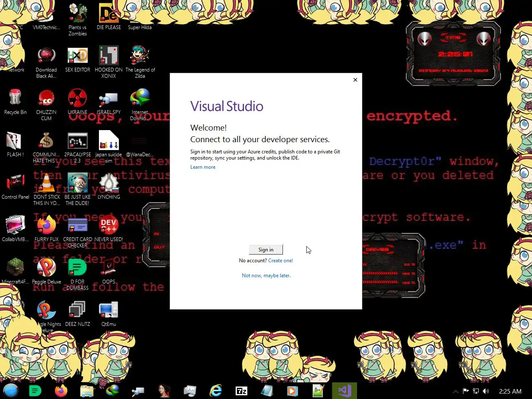Screen dimensions: 532x399
Task: Select the Peggle Deluxe desktop icon
Action: click(x=47, y=271)
